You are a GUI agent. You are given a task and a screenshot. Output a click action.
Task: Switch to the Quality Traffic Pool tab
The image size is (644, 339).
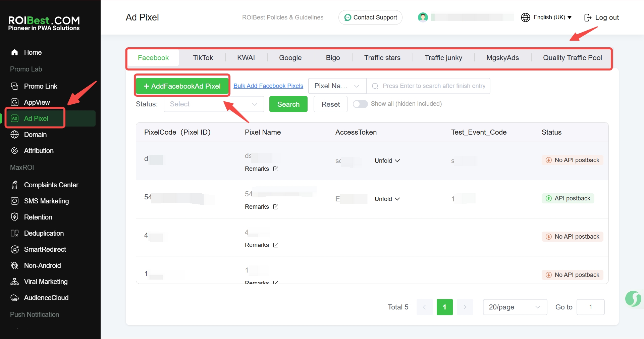tap(573, 58)
